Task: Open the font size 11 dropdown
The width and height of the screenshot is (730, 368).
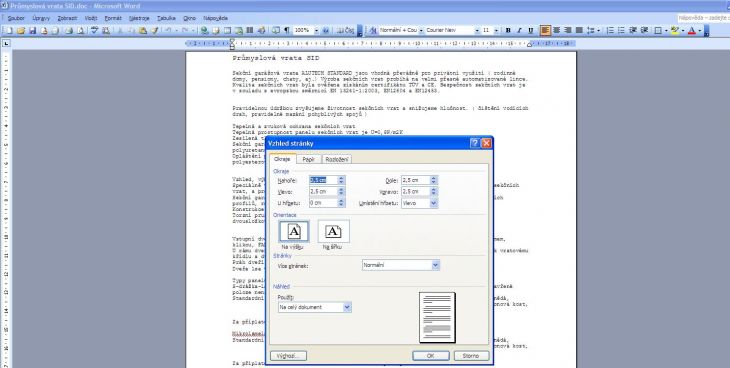Action: pos(496,31)
